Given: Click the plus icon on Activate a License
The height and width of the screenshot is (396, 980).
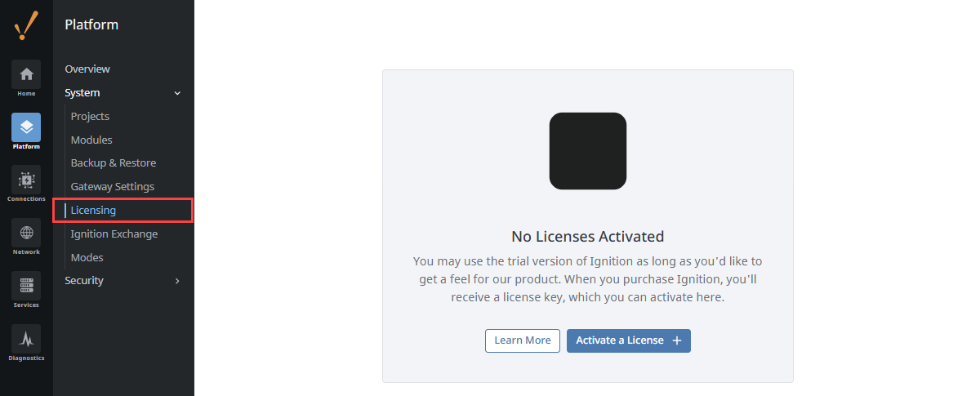Looking at the screenshot, I should point(676,340).
